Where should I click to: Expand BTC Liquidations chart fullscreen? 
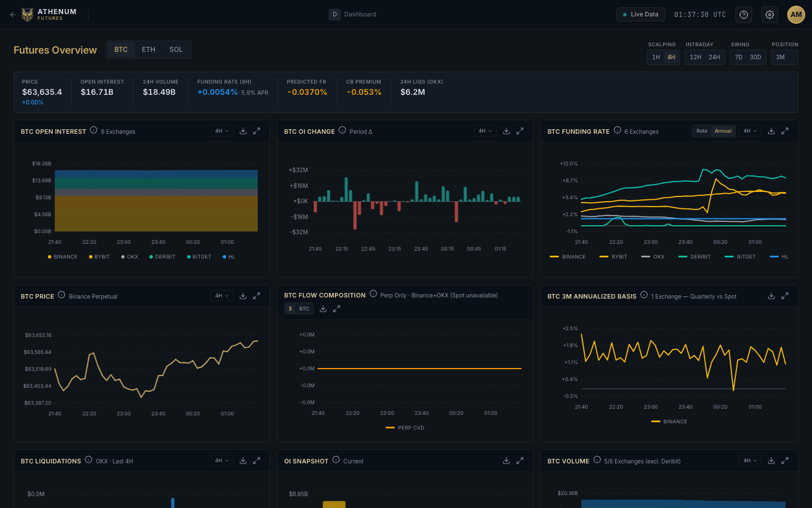click(x=257, y=461)
